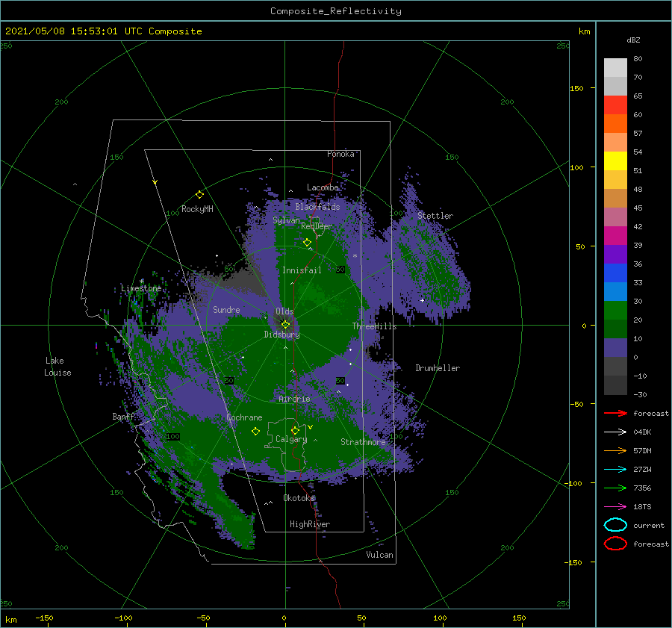Click the Lake Louise label
Viewport: 672px width, 628px height.
click(x=57, y=367)
